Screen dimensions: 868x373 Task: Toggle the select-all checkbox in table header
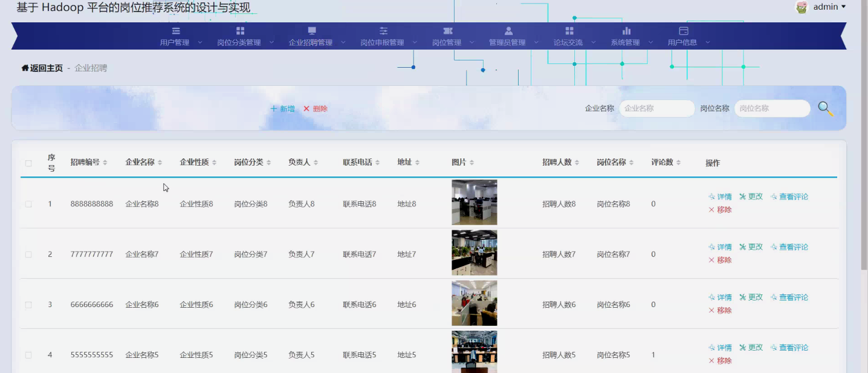[x=28, y=163]
